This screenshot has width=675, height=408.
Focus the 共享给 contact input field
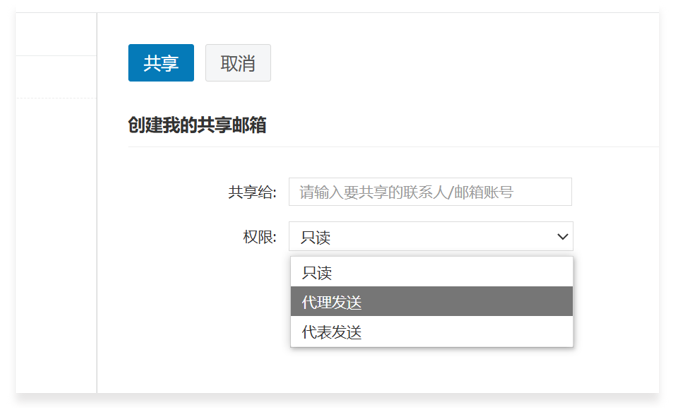click(x=430, y=192)
